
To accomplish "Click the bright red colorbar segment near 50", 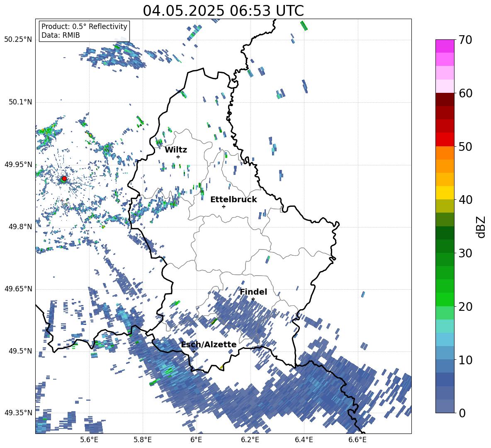I will (x=445, y=140).
